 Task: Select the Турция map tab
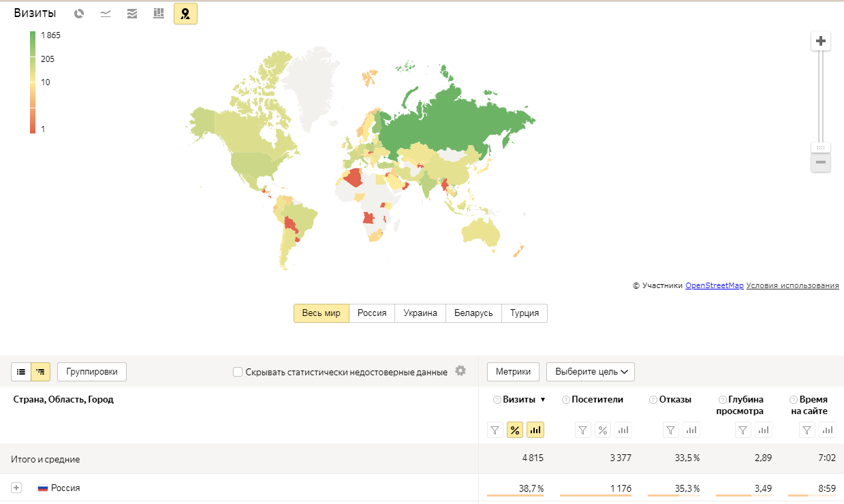(x=524, y=313)
